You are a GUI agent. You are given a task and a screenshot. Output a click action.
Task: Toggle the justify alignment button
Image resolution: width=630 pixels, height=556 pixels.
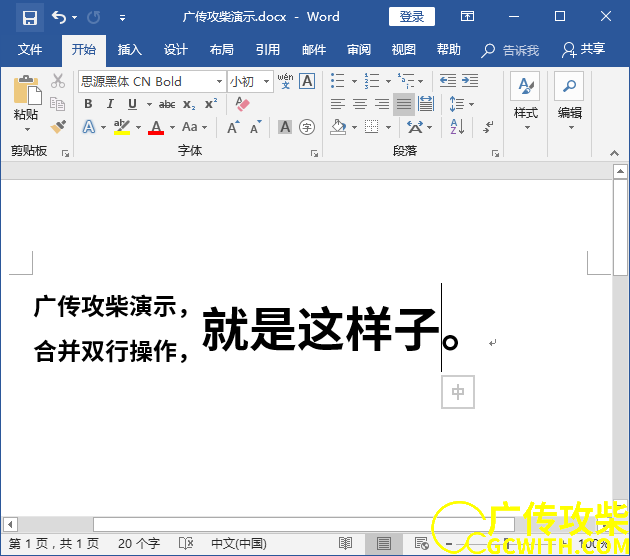[403, 104]
